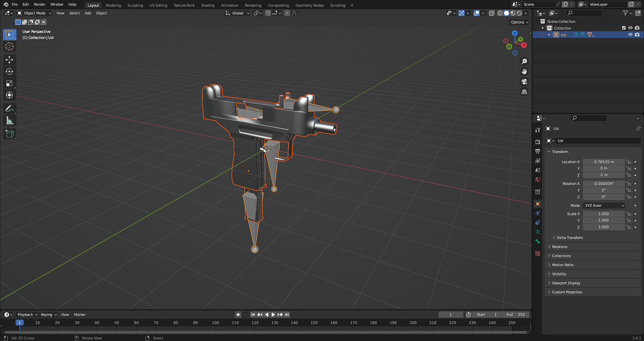Switch to the Geometry Nodes workspace tab

click(309, 5)
